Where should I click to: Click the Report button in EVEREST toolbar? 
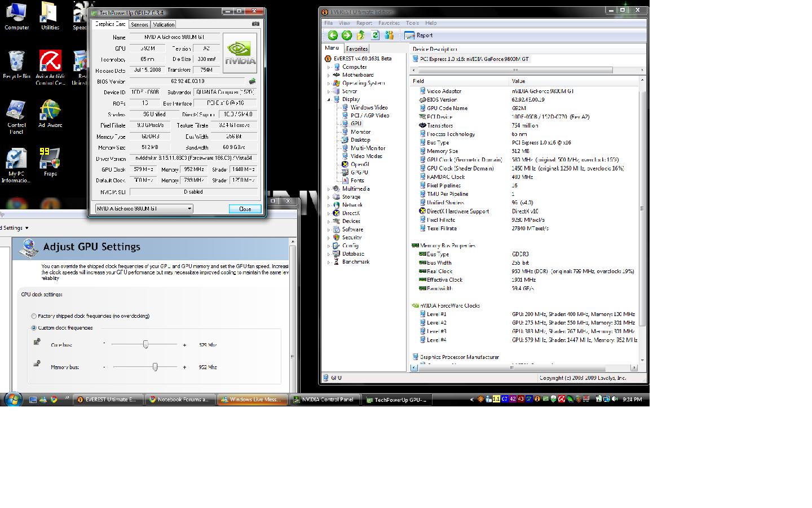(419, 36)
